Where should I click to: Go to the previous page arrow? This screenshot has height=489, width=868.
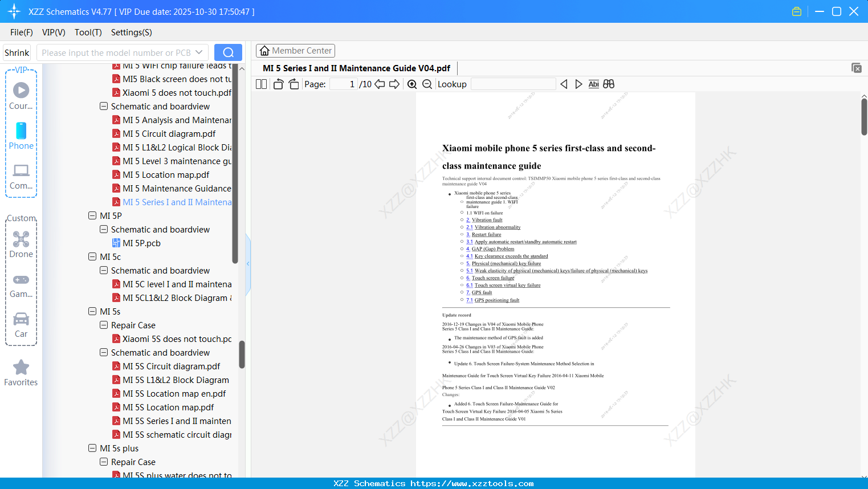(x=380, y=84)
